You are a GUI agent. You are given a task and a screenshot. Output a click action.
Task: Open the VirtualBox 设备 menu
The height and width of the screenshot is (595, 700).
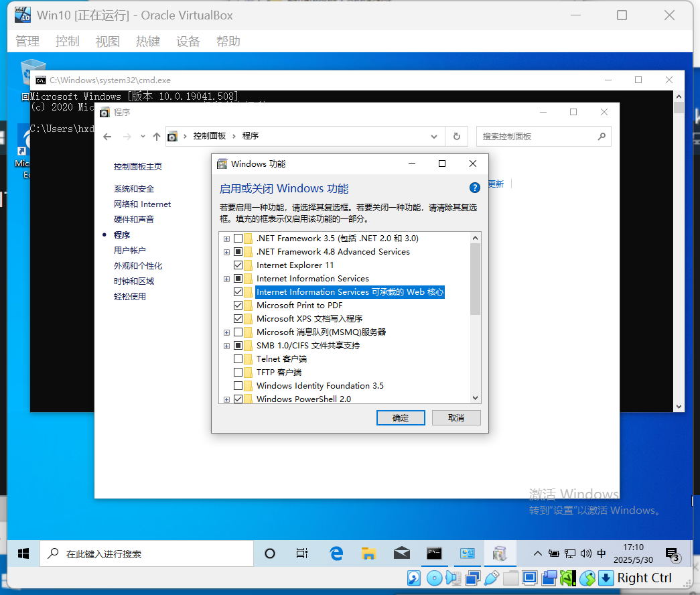(188, 42)
